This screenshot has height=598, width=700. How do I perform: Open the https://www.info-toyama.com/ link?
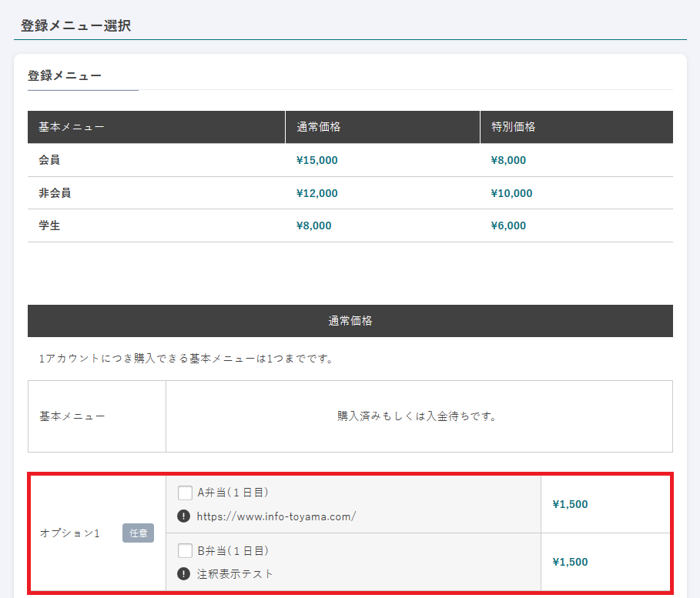276,516
